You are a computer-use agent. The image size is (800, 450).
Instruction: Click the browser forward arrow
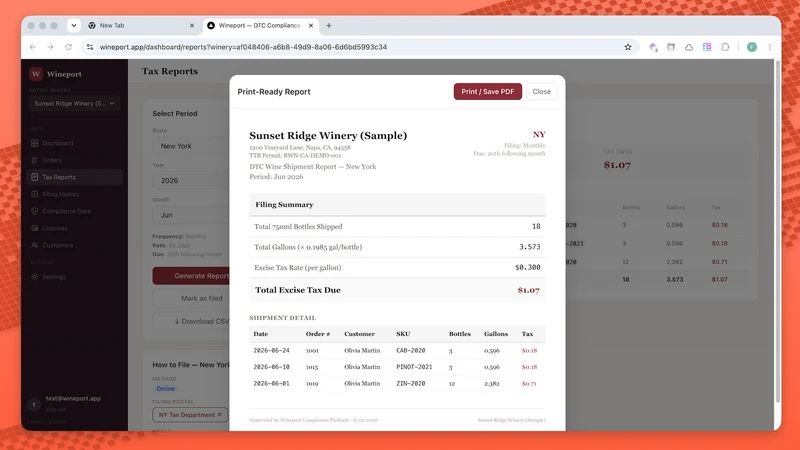(x=50, y=47)
